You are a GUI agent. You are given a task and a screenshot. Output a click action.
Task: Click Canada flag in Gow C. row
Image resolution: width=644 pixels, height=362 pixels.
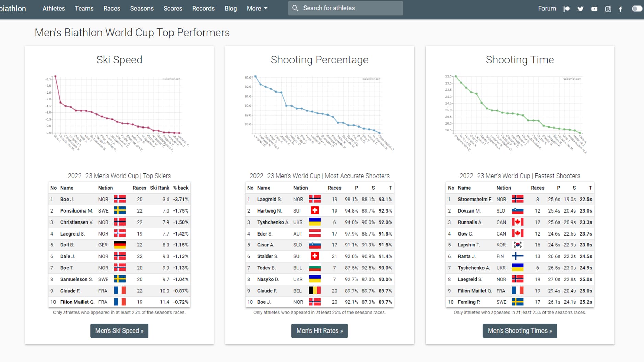pyautogui.click(x=517, y=233)
